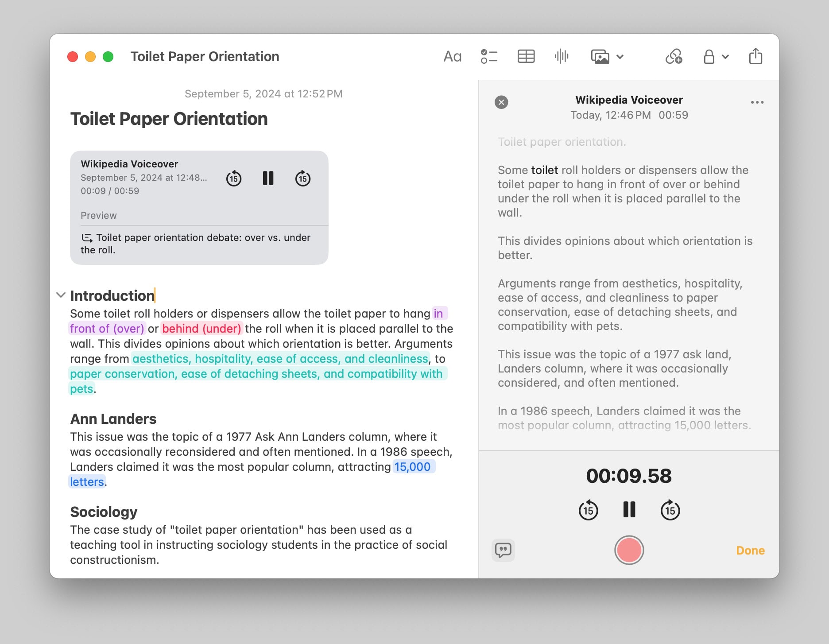The width and height of the screenshot is (829, 644).
Task: Click the Done button
Action: pos(750,551)
